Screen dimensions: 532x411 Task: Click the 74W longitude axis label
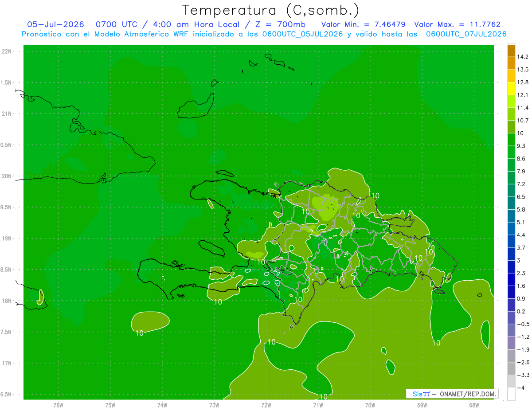162,405
